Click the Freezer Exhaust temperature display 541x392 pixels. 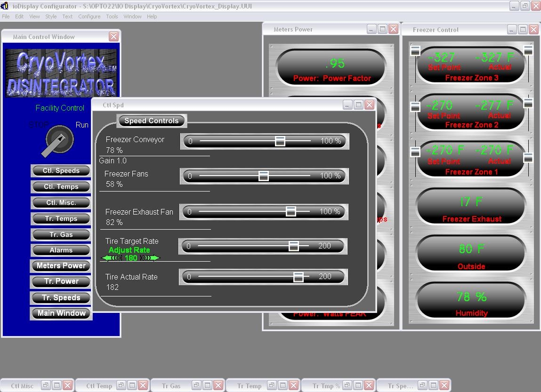tap(471, 207)
